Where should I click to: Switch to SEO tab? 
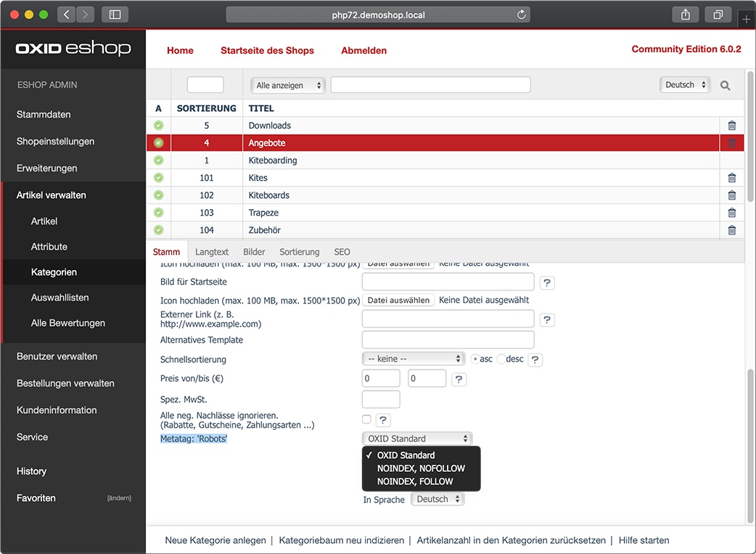(342, 252)
